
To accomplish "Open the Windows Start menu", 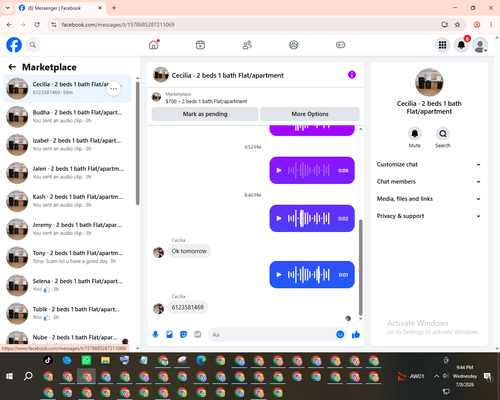I will coord(9,376).
